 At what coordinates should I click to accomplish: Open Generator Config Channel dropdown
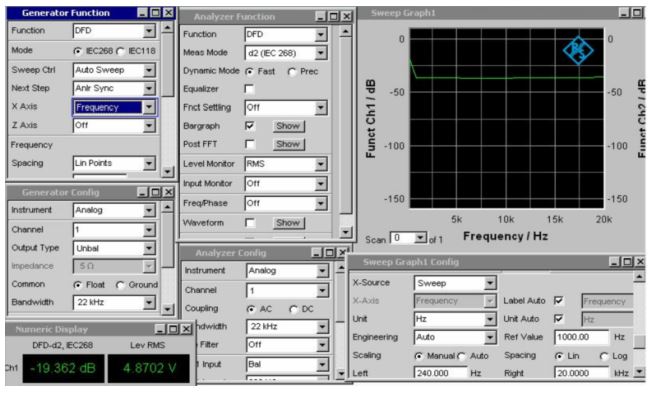[114, 230]
